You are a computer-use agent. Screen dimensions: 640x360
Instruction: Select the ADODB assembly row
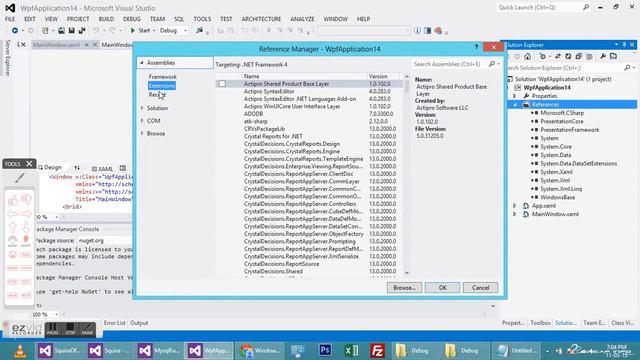point(309,114)
